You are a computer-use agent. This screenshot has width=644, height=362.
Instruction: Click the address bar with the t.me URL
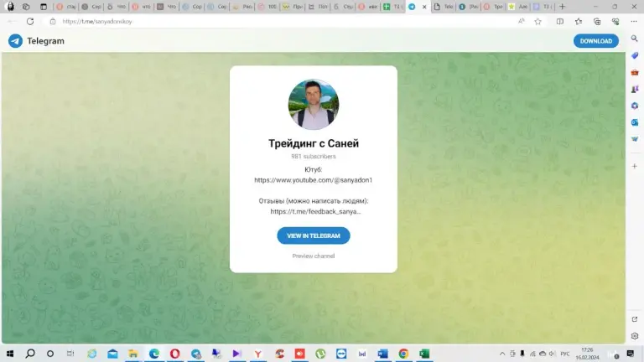click(x=279, y=21)
